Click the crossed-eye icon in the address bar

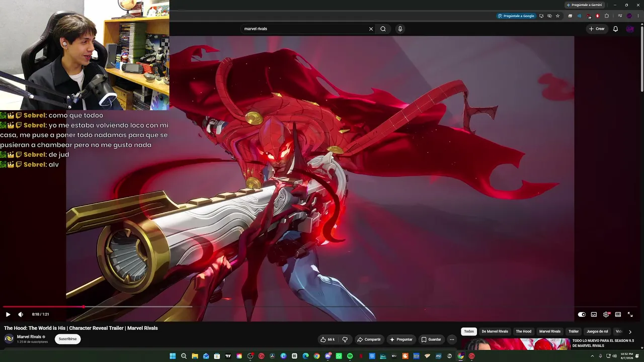click(x=549, y=16)
